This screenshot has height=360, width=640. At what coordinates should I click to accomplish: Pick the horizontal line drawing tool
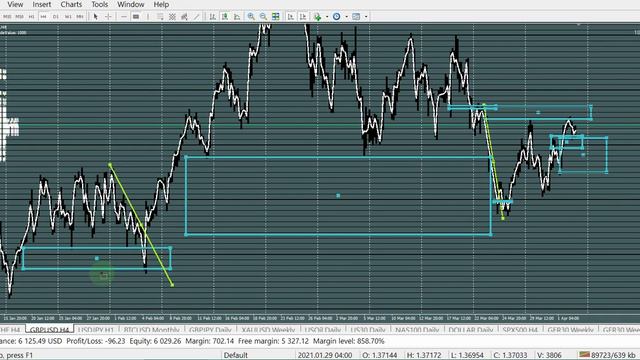pos(124,17)
